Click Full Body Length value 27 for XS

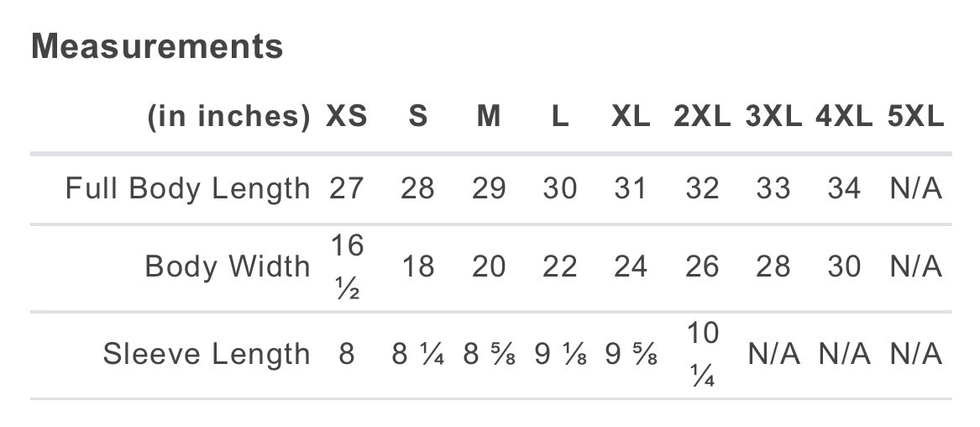pos(347,188)
